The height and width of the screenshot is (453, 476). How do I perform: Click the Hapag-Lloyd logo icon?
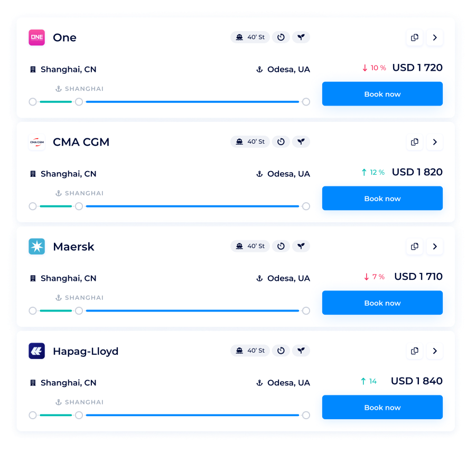[36, 351]
